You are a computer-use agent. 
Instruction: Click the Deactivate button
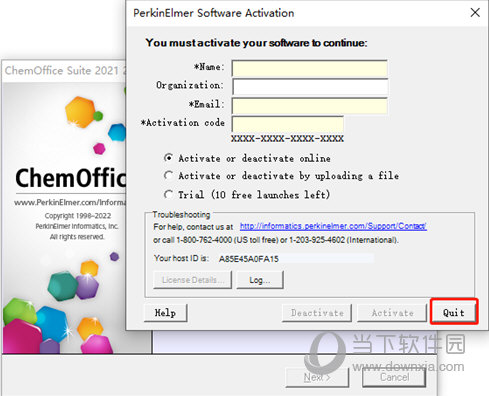[x=317, y=313]
